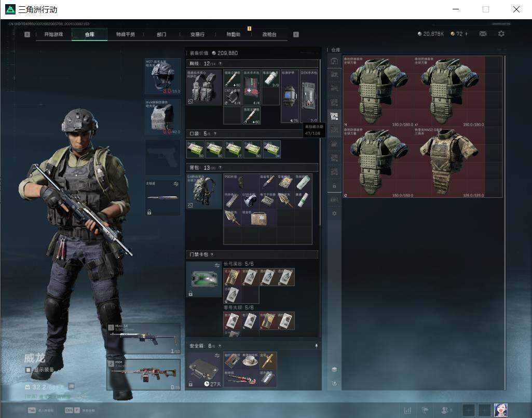
Task: Switch to the 改枪台 tab
Action: (269, 34)
